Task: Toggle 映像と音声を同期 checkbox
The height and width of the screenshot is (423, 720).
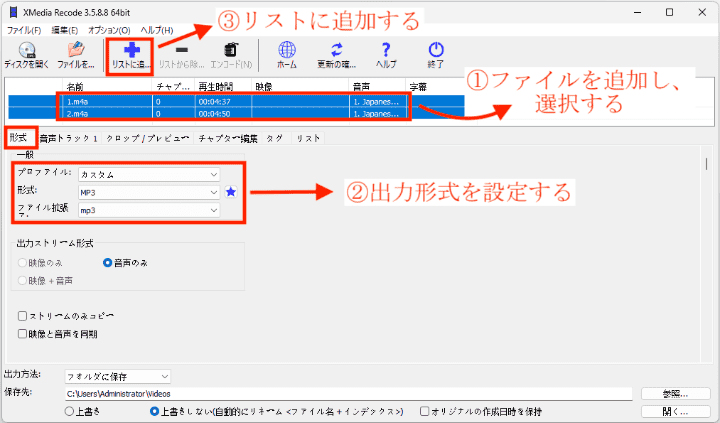Action: [x=22, y=334]
